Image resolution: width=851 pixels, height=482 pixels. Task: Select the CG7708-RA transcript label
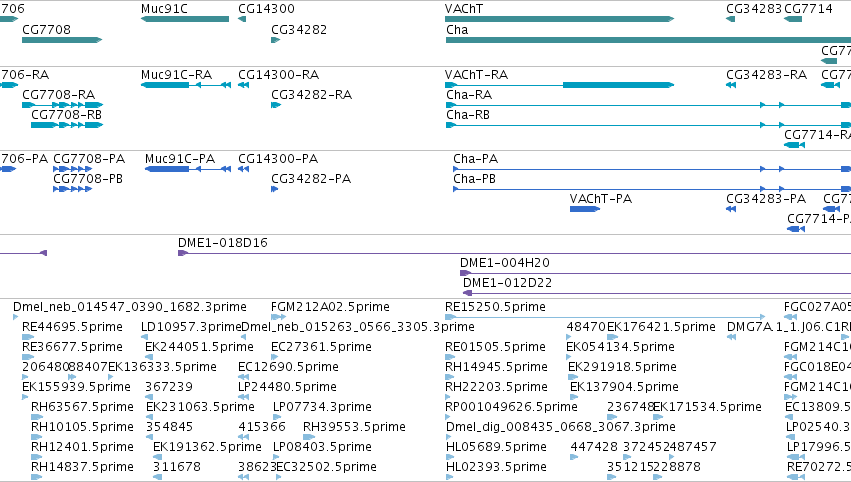59,94
